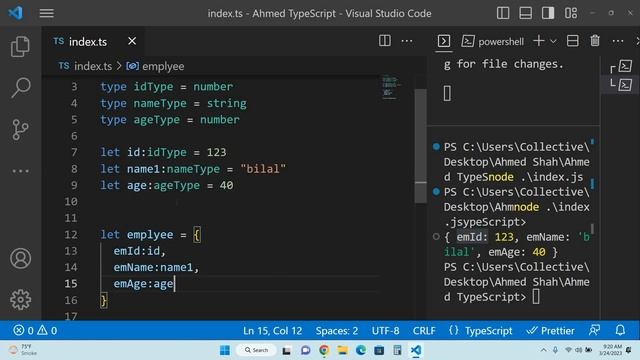Click 'type idType = number' on line 3

coord(167,87)
